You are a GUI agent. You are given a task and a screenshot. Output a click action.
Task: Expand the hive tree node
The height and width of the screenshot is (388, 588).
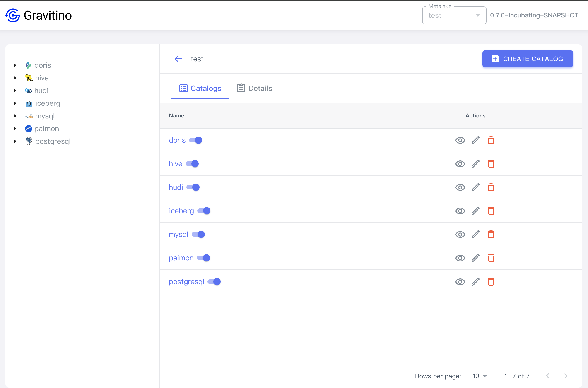(15, 78)
